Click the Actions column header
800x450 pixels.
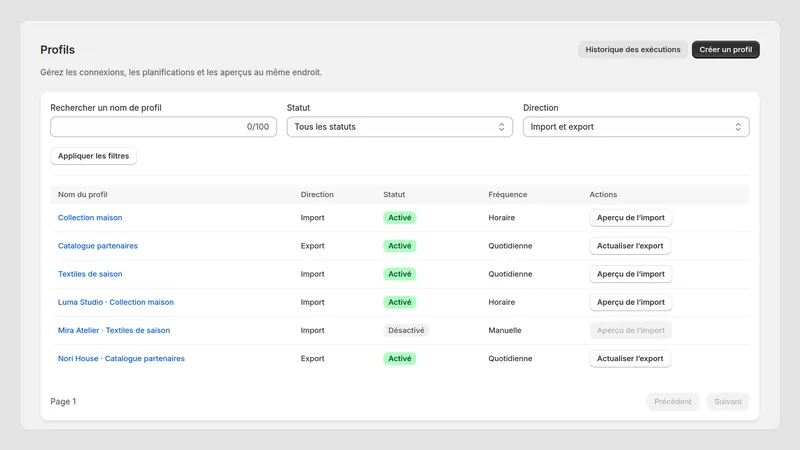click(603, 194)
